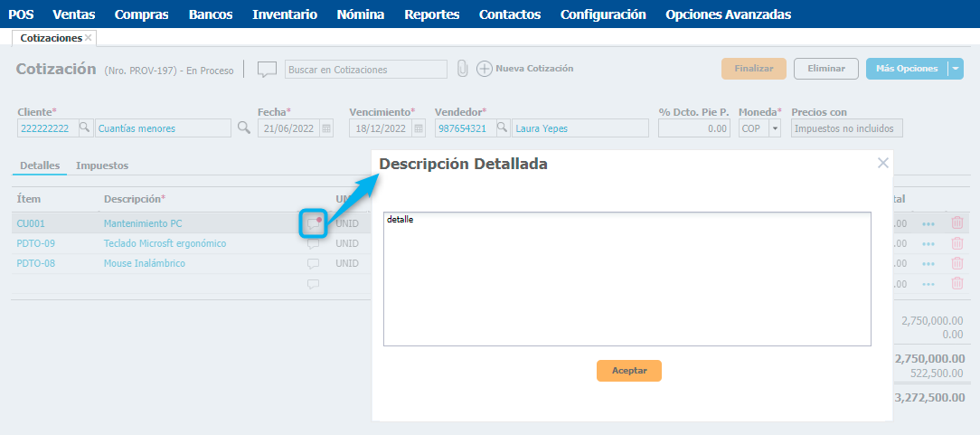Delete the first item row with the trash icon
This screenshot has height=435, width=980.
(x=957, y=223)
